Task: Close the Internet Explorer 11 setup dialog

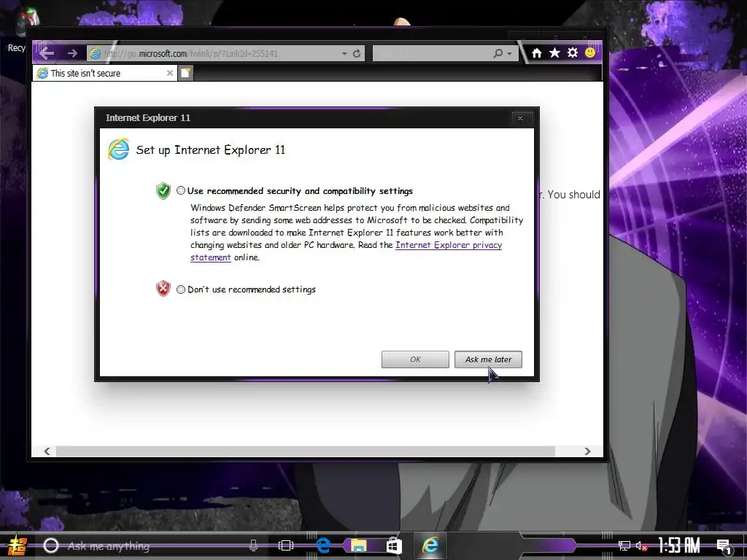Action: point(519,118)
